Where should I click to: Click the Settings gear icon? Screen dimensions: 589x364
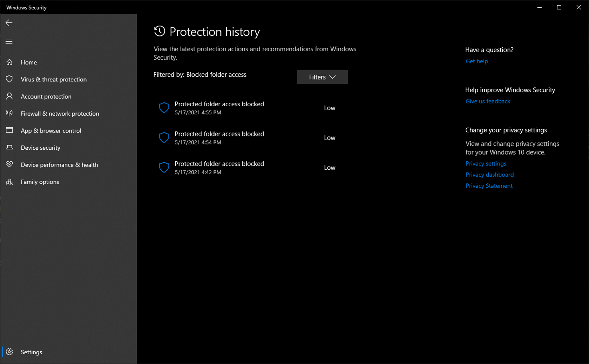pyautogui.click(x=9, y=352)
